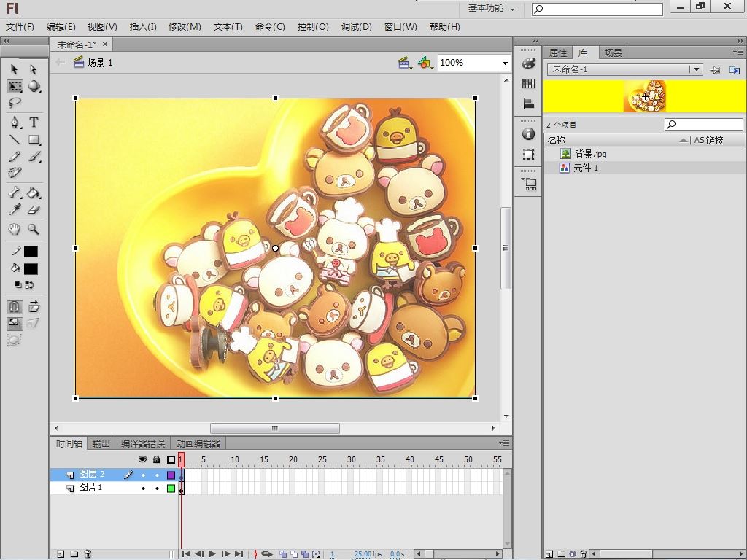Viewport: 747px width, 560px height.
Task: Open the 修改(M) menu
Action: 185,27
